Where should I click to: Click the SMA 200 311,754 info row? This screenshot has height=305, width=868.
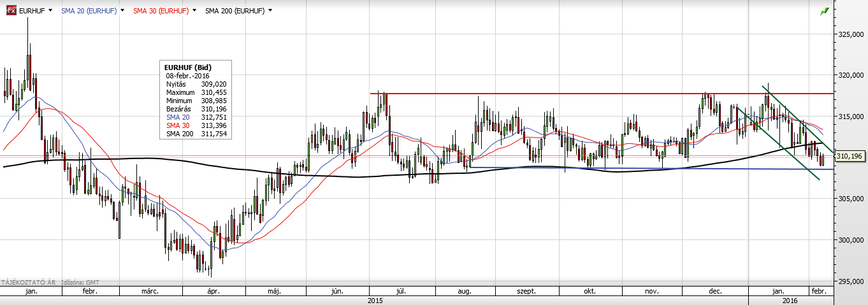coord(196,134)
